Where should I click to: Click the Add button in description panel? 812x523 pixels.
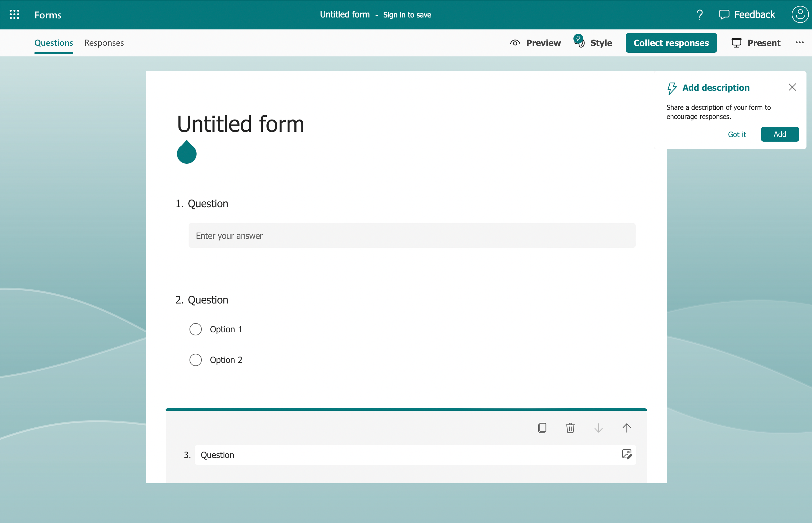click(x=779, y=134)
